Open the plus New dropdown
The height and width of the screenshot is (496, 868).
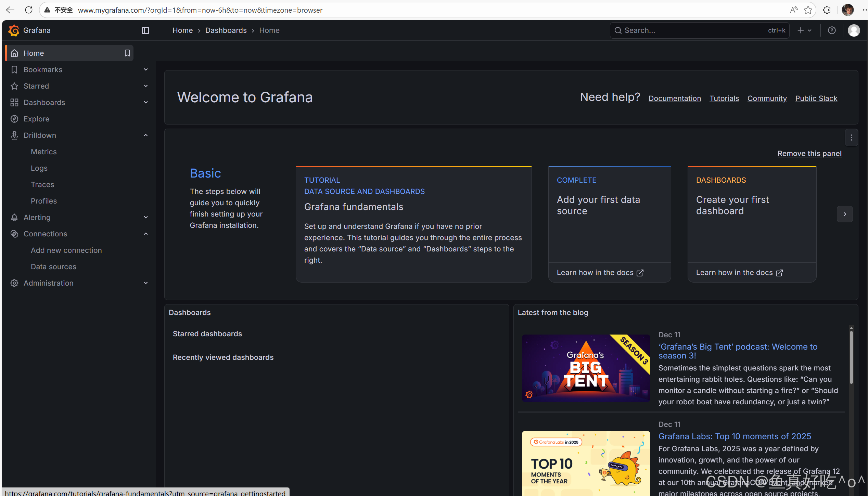coord(804,30)
